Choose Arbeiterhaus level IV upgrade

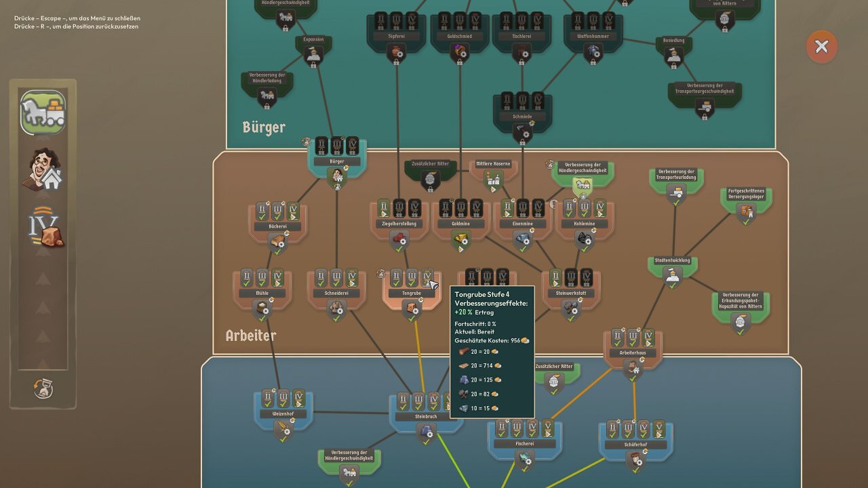(648, 338)
